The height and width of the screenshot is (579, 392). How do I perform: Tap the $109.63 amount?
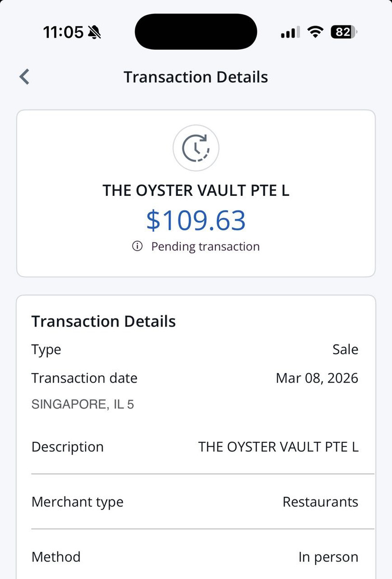(196, 220)
